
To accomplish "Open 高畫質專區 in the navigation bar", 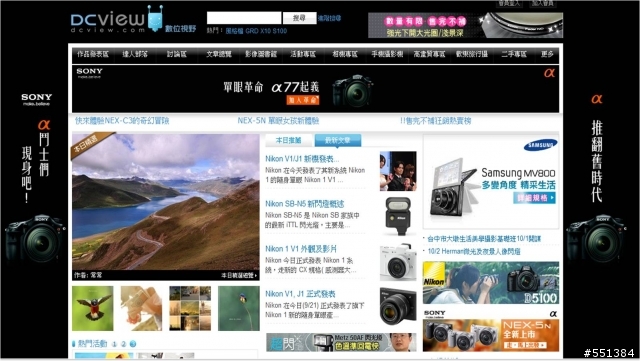I will click(x=429, y=54).
